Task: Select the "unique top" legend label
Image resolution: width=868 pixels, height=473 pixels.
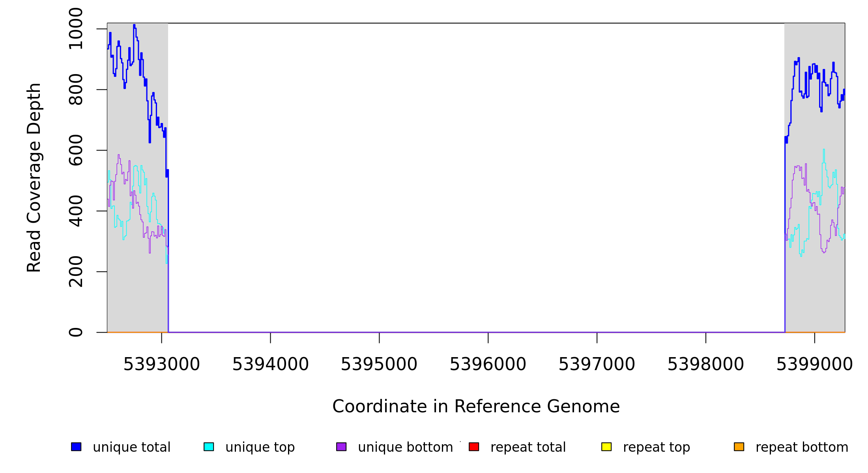Action: pyautogui.click(x=260, y=447)
